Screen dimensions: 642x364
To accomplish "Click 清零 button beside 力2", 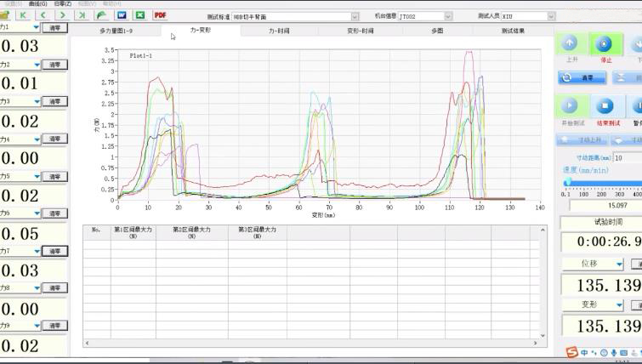I will pyautogui.click(x=54, y=65).
